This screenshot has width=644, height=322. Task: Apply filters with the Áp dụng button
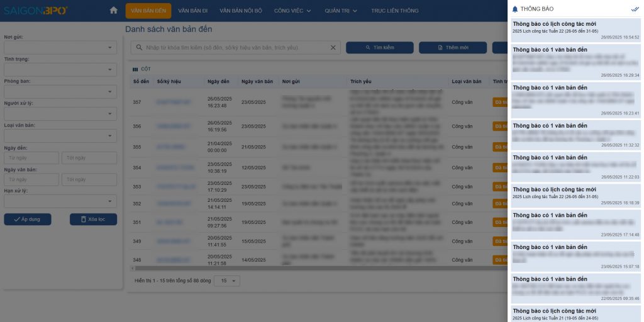28,219
